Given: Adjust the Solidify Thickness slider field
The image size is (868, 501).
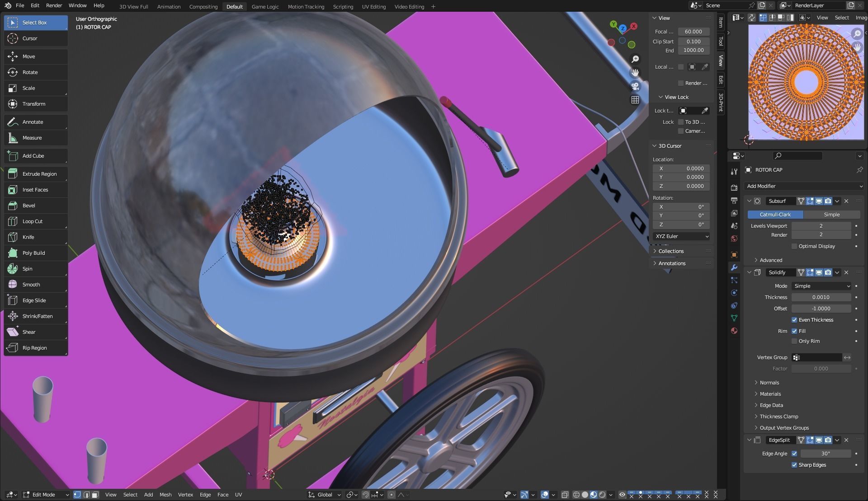Looking at the screenshot, I should click(x=821, y=297).
